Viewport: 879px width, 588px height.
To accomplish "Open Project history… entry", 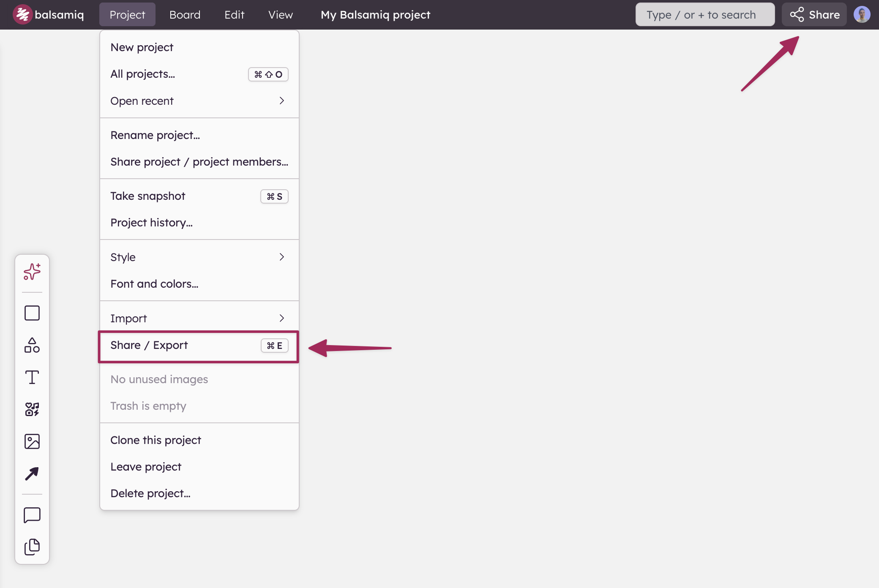I will [x=199, y=223].
